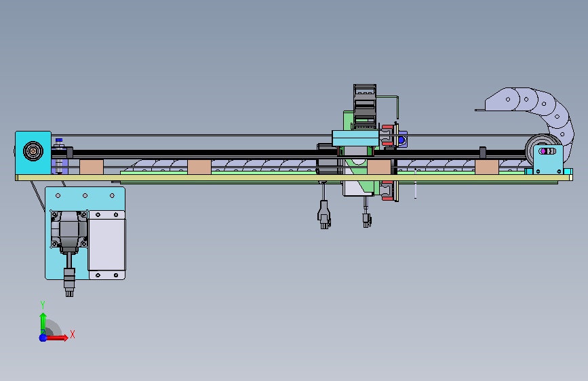Click the red X axis arrow of the triad
This screenshot has height=381, width=588.
58,338
